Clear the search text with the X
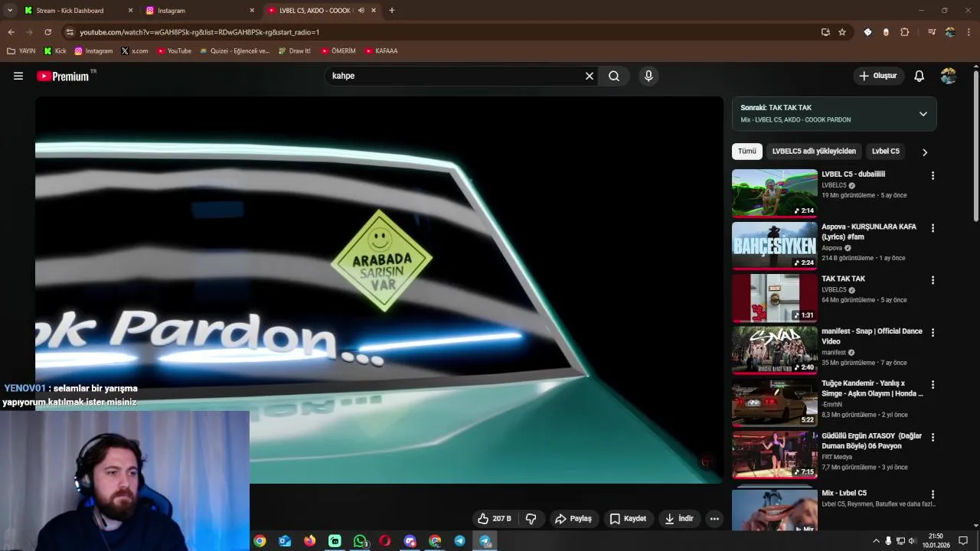 coord(590,76)
